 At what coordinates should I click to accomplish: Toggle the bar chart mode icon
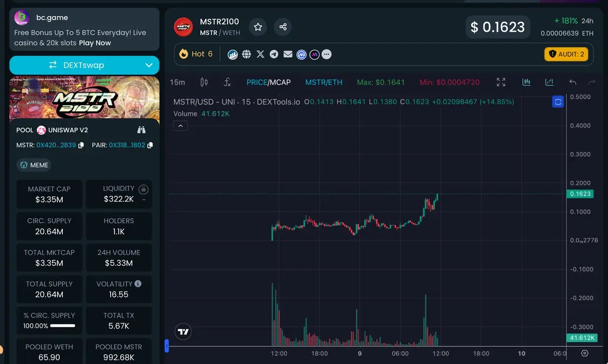[549, 82]
